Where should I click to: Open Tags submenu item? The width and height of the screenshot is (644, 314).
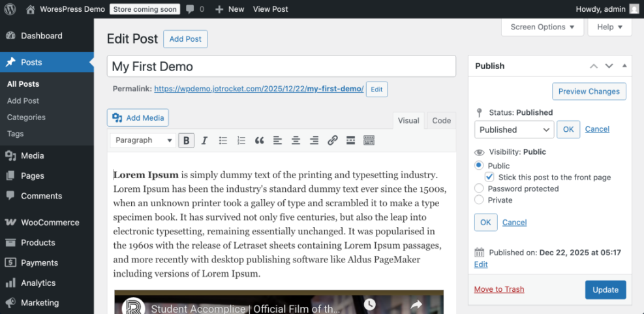pos(15,134)
